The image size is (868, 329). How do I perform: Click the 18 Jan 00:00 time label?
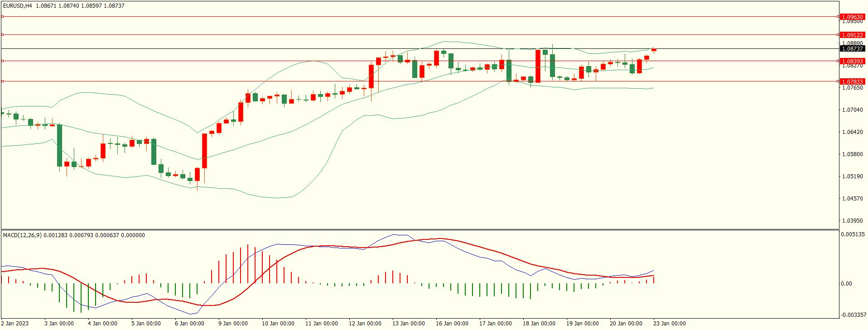(539, 323)
